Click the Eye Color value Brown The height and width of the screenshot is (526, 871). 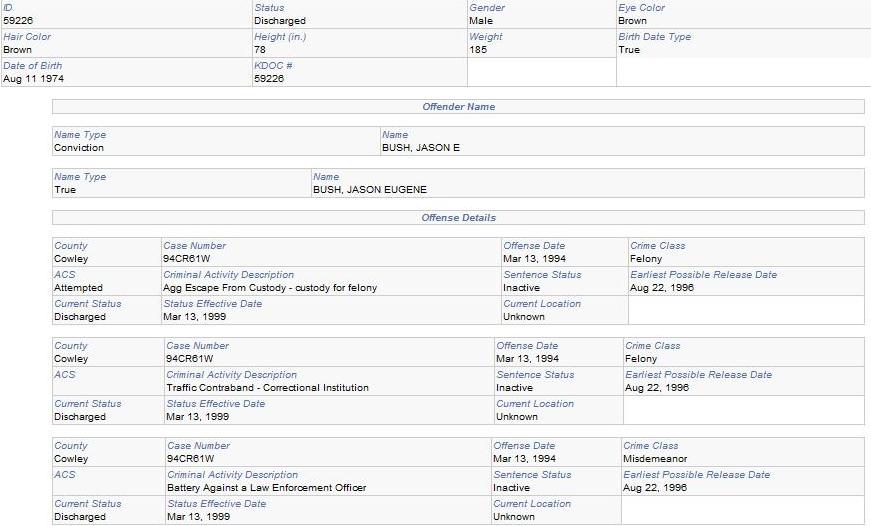pyautogui.click(x=632, y=20)
